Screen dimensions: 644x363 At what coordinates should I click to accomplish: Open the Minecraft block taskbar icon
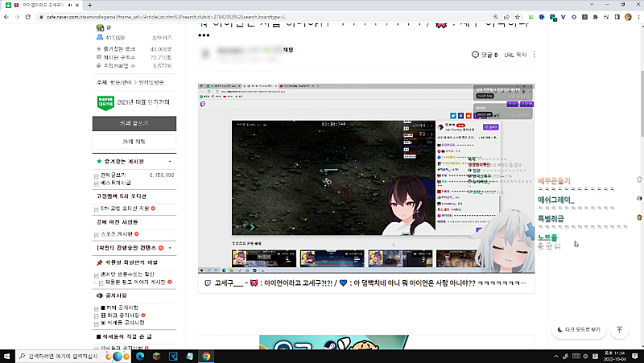156,356
